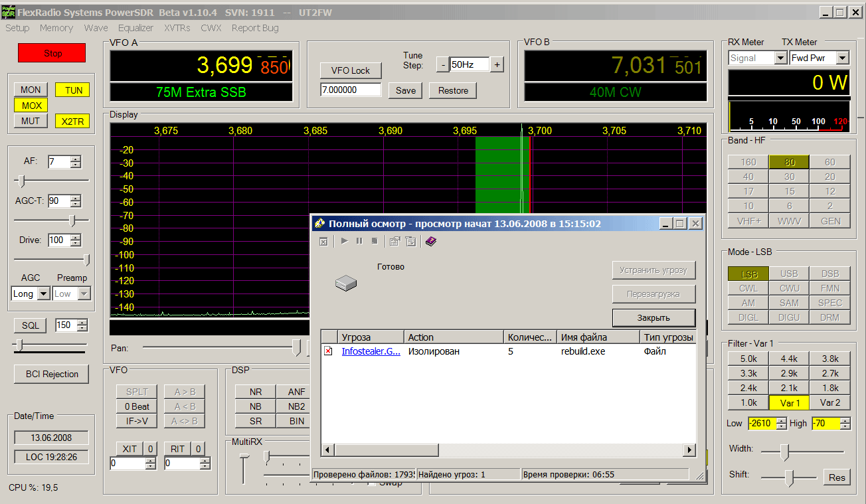Click the Drive level slider handle
866x504 pixels.
(86, 260)
